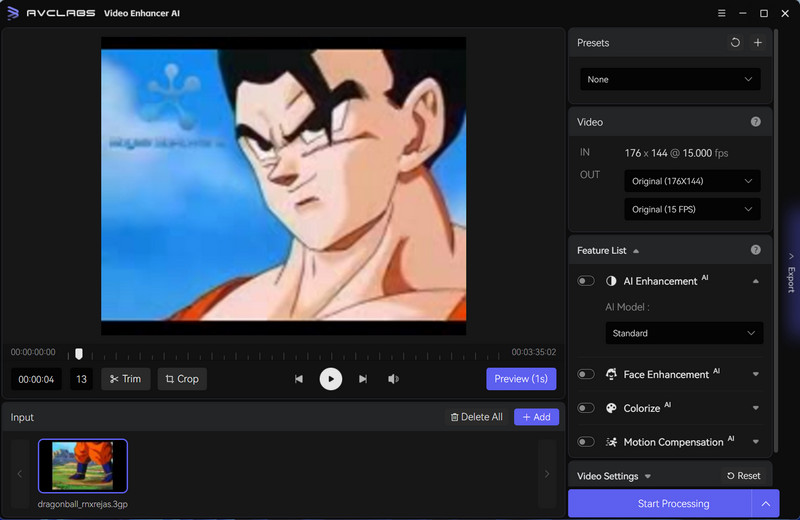
Task: Click Start Processing
Action: [x=660, y=504]
